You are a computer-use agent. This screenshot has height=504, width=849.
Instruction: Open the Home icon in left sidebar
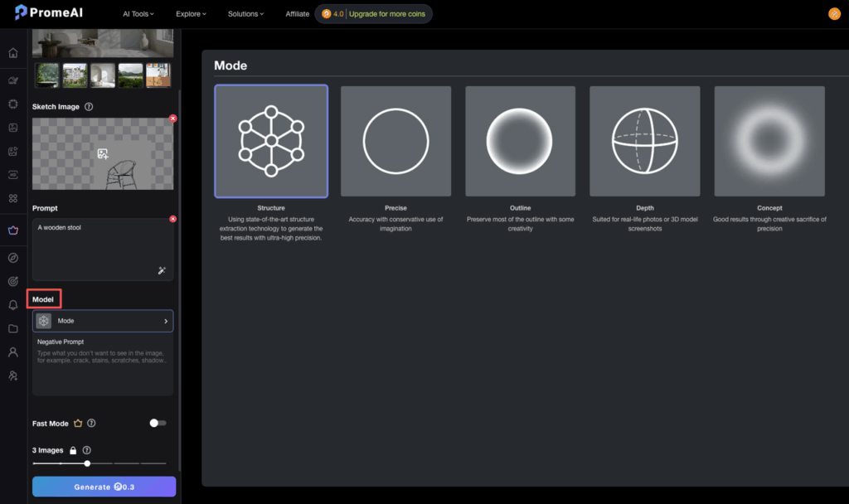pos(13,53)
